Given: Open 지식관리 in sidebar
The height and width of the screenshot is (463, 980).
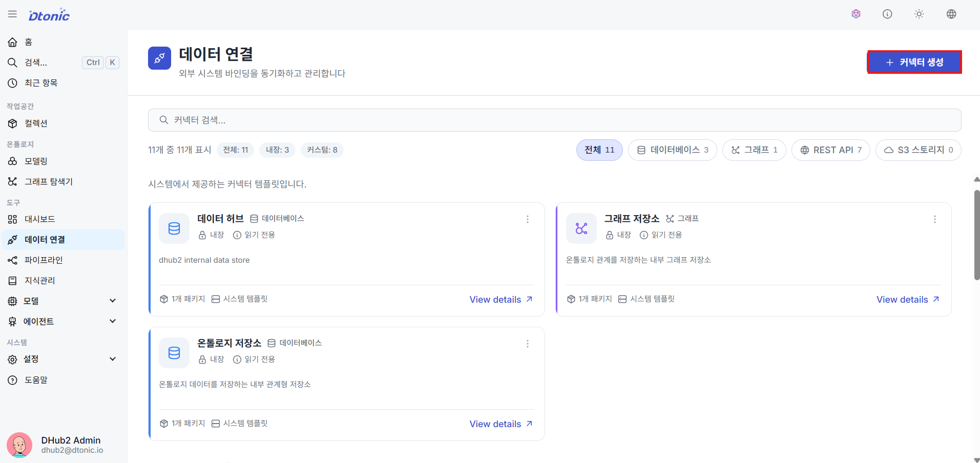Looking at the screenshot, I should 63,281.
